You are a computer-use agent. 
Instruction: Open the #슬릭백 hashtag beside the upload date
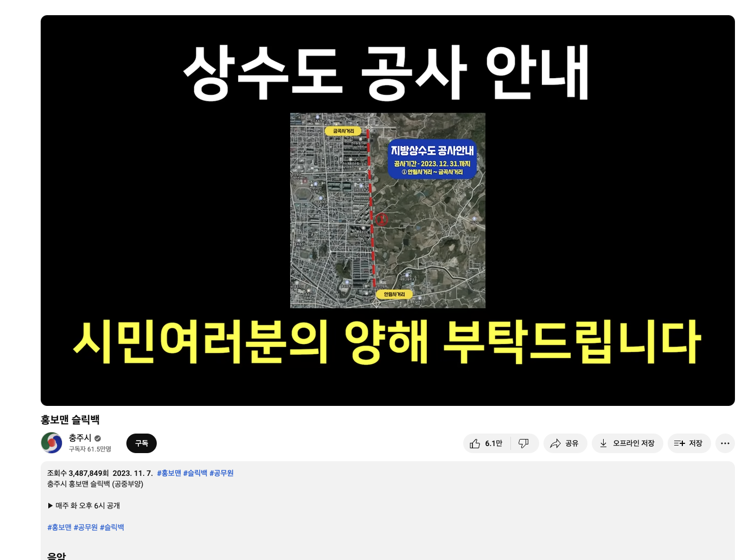point(195,473)
